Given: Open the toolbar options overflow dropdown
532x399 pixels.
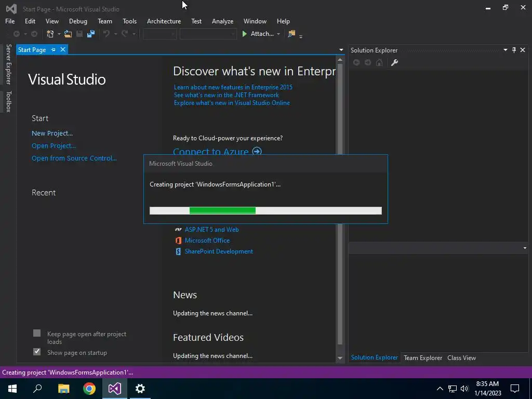Looking at the screenshot, I should (301, 36).
